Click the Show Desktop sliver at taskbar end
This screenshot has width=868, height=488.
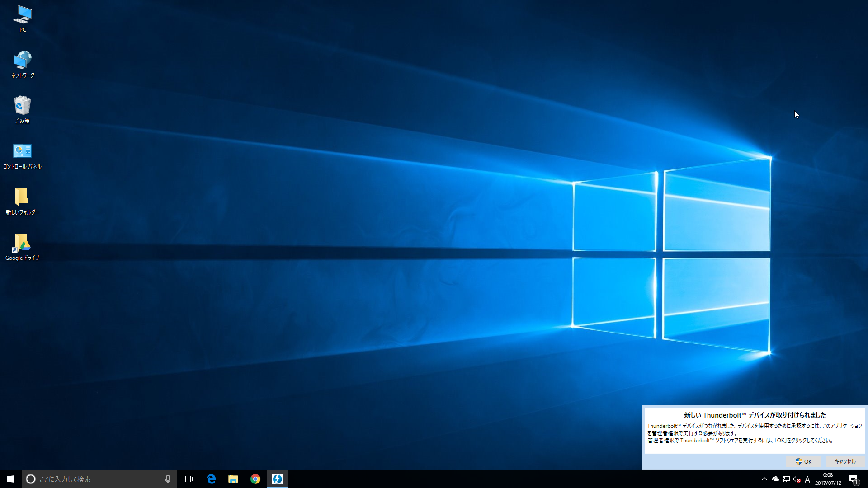(866, 479)
